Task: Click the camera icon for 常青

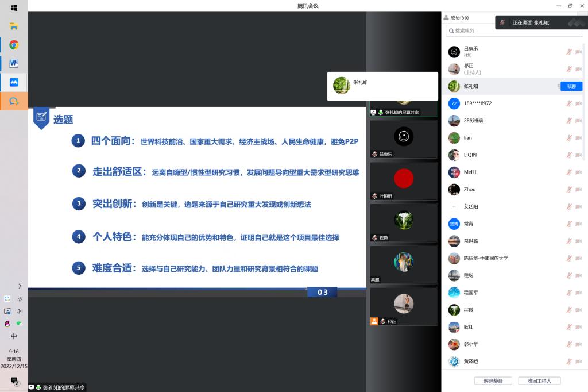Action: coord(578,224)
